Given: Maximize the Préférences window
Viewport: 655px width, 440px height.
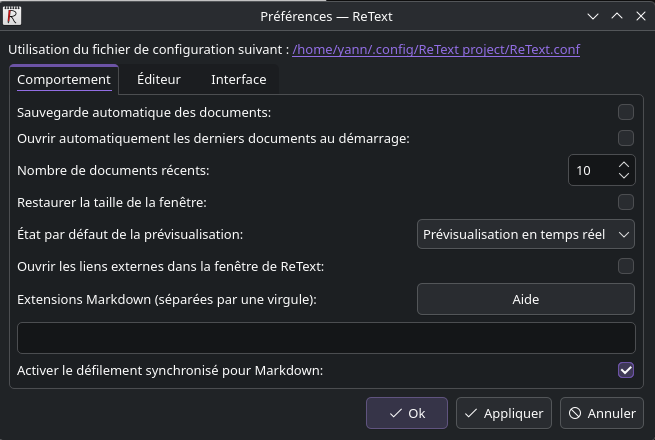Looking at the screenshot, I should click(x=616, y=16).
